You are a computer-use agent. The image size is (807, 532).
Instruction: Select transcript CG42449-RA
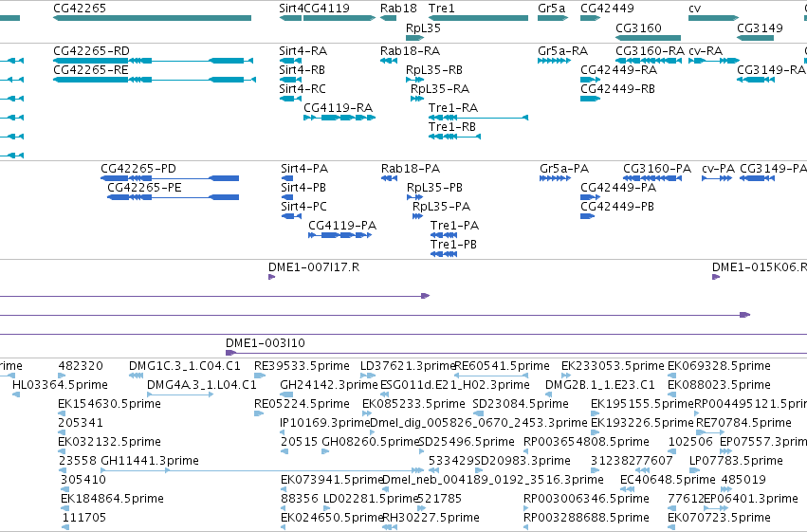[591, 80]
